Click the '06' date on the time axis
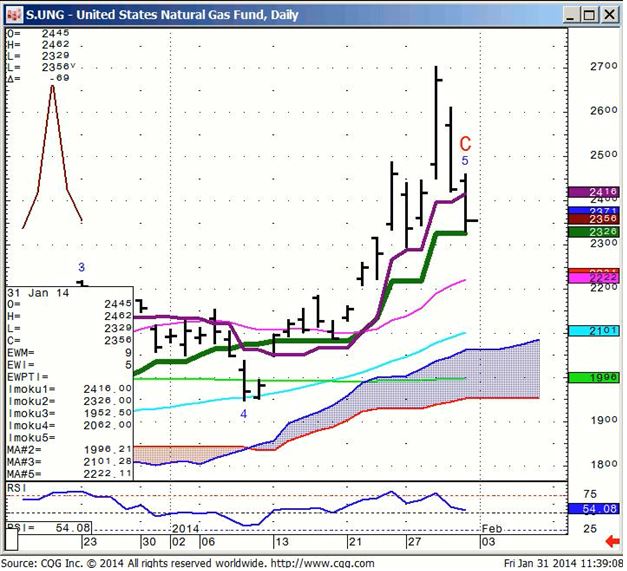Screen dimensions: 627x571 pos(208,542)
